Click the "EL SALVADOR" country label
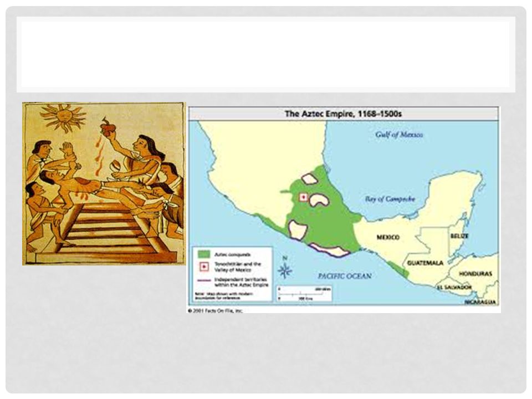The height and width of the screenshot is (399, 532). pyautogui.click(x=454, y=288)
